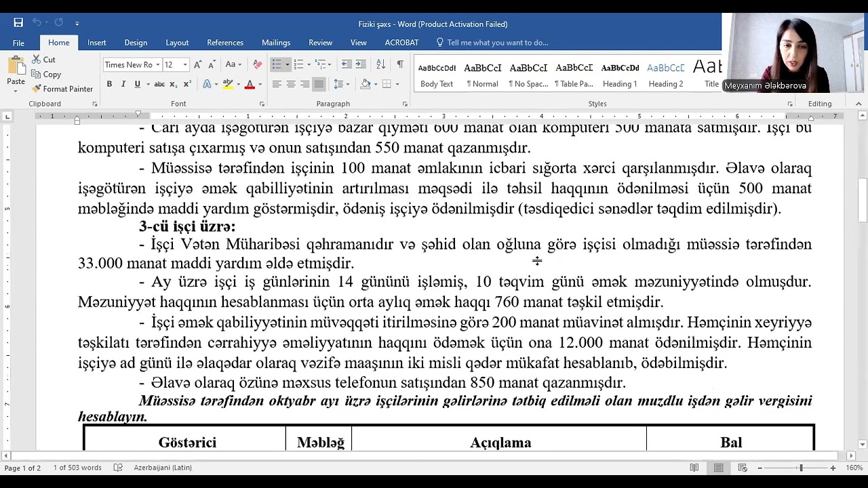This screenshot has height=488, width=868.
Task: Open the Paragraph dialog launcher
Action: click(405, 104)
